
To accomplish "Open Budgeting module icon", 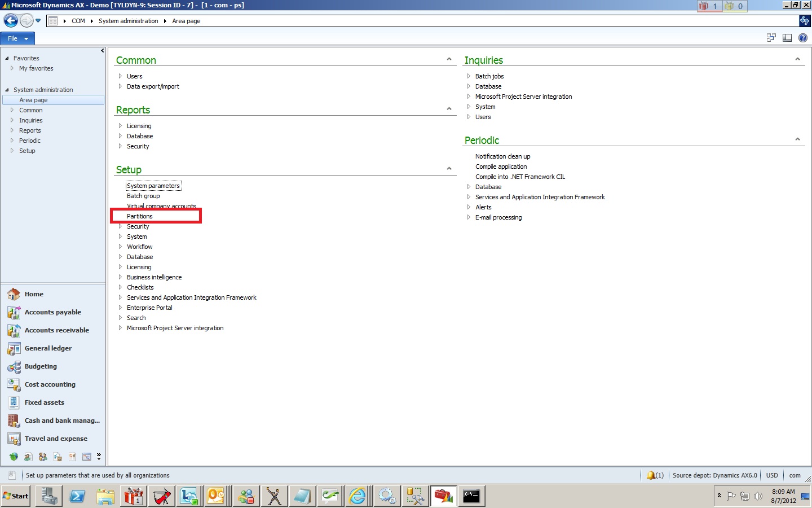I will click(14, 366).
